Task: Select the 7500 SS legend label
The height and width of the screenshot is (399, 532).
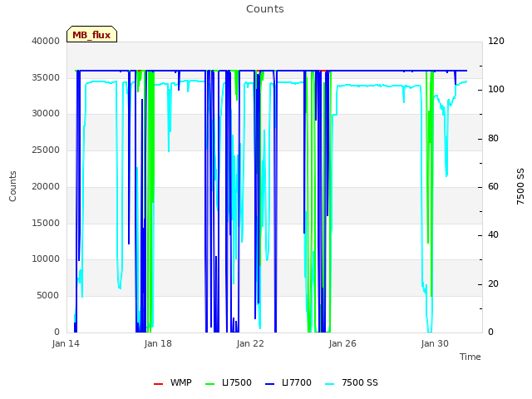Action: click(x=360, y=382)
